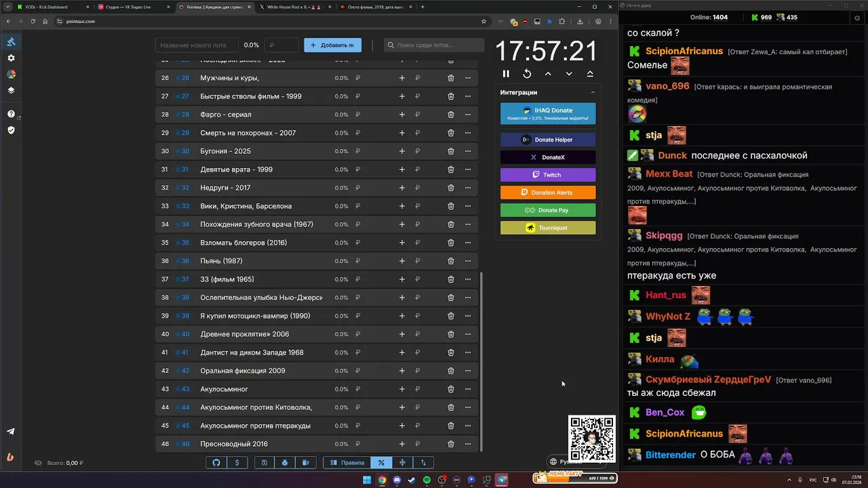This screenshot has width=868, height=488.
Task: Open Spotify from the taskbar
Action: [x=427, y=480]
